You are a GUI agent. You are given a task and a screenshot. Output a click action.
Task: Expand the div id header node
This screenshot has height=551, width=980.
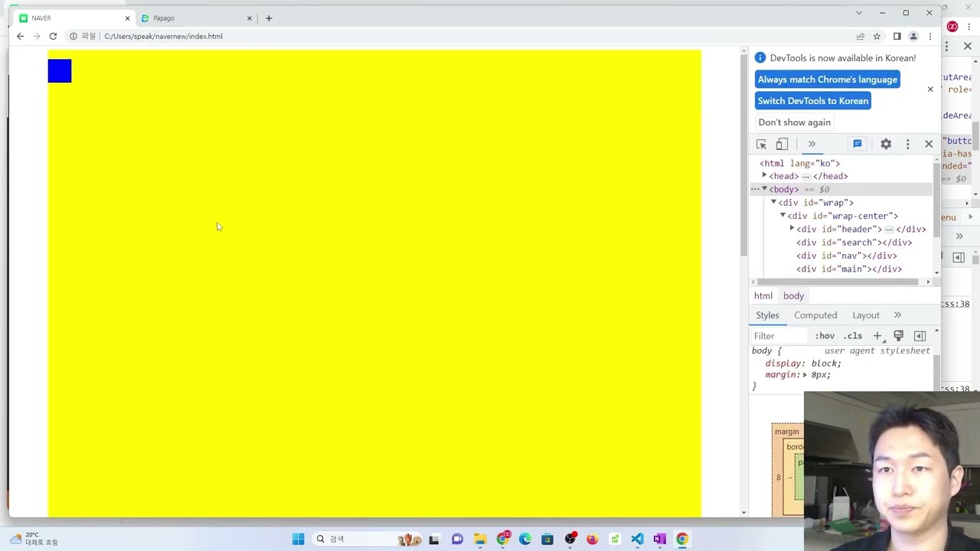(x=792, y=229)
